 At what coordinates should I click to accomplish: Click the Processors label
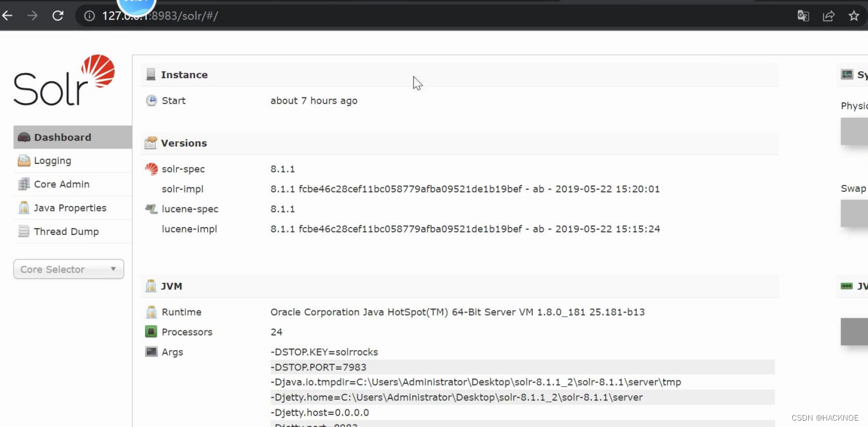tap(187, 332)
